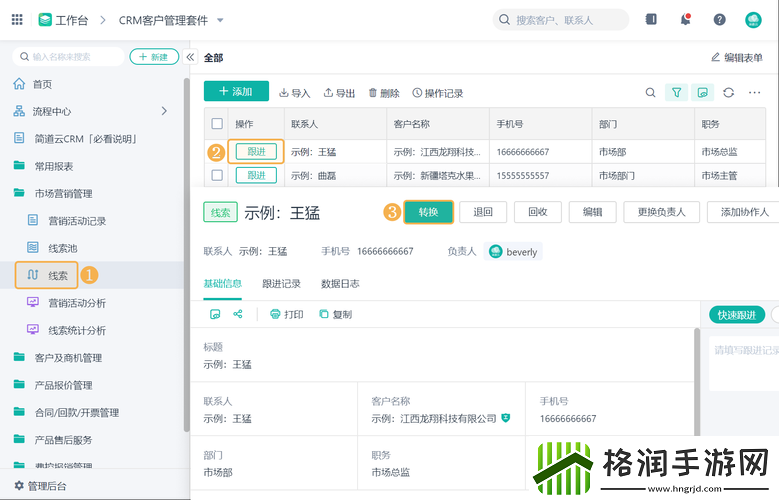Click the share icon in detail toolbar
The width and height of the screenshot is (779, 500).
pyautogui.click(x=238, y=314)
